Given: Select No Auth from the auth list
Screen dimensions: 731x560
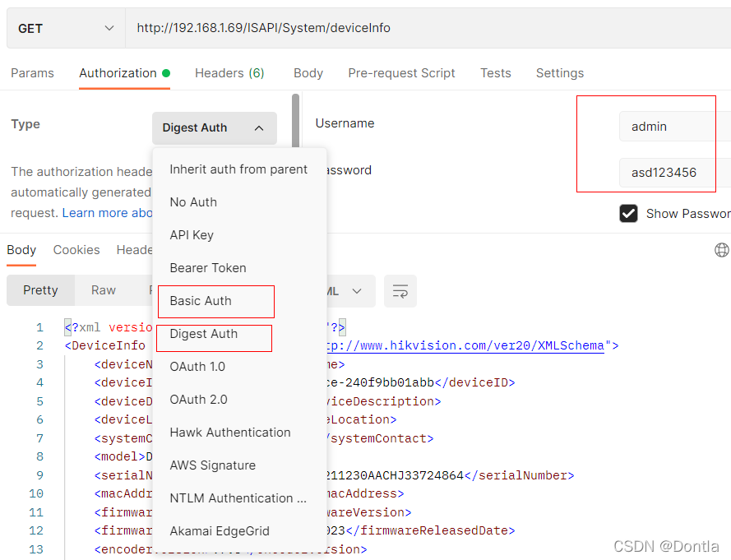Looking at the screenshot, I should coord(193,201).
